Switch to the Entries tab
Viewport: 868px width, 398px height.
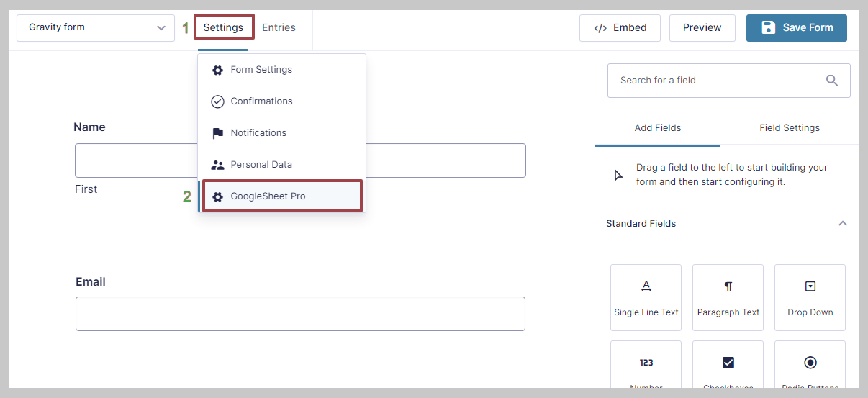[x=279, y=27]
